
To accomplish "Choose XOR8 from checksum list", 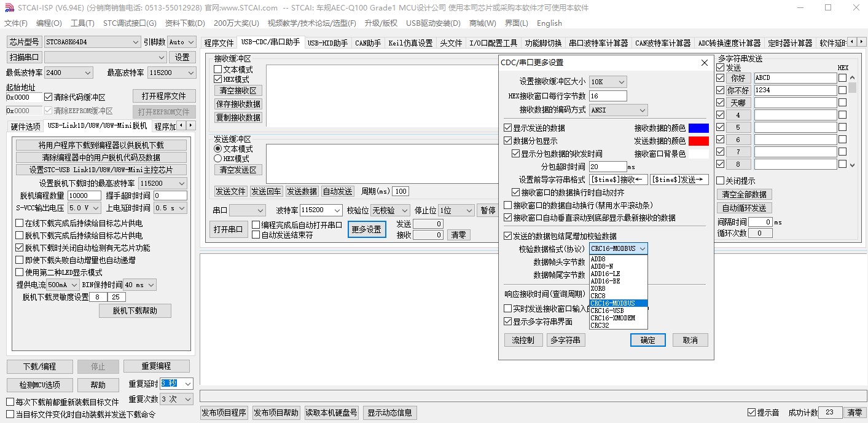I will coord(618,288).
